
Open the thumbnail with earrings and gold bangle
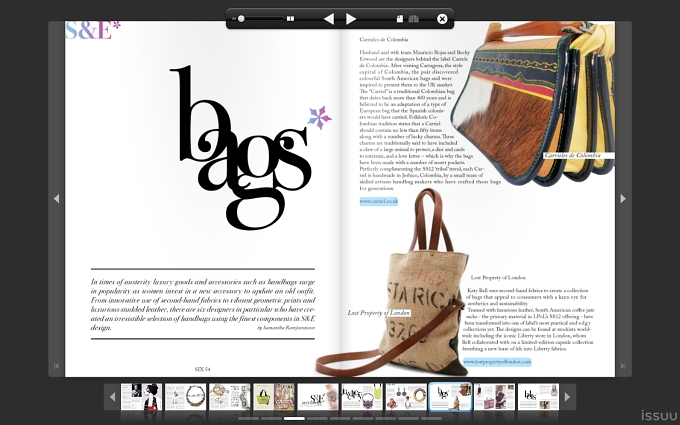(x=406, y=396)
